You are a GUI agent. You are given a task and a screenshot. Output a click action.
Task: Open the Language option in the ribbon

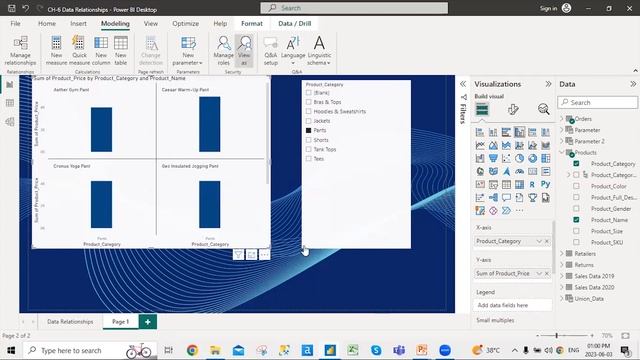[293, 51]
